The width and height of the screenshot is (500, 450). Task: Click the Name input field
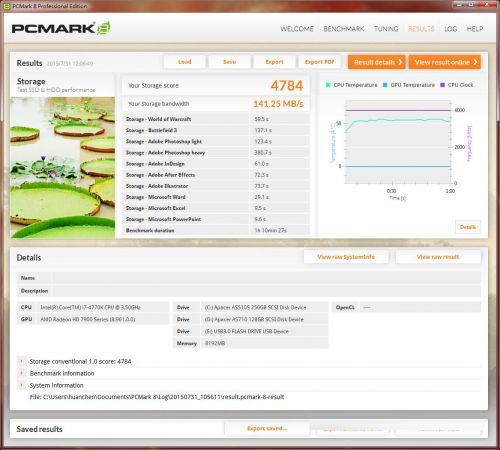pyautogui.click(x=267, y=278)
